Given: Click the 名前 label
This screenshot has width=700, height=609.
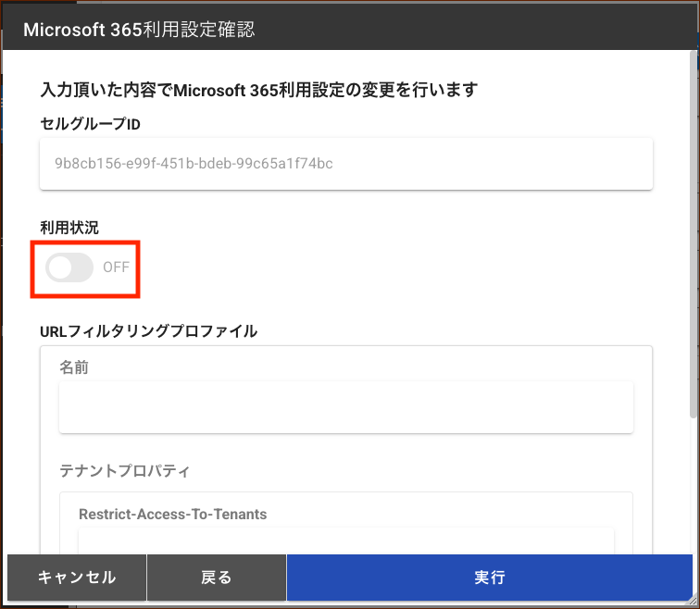Looking at the screenshot, I should 74,367.
